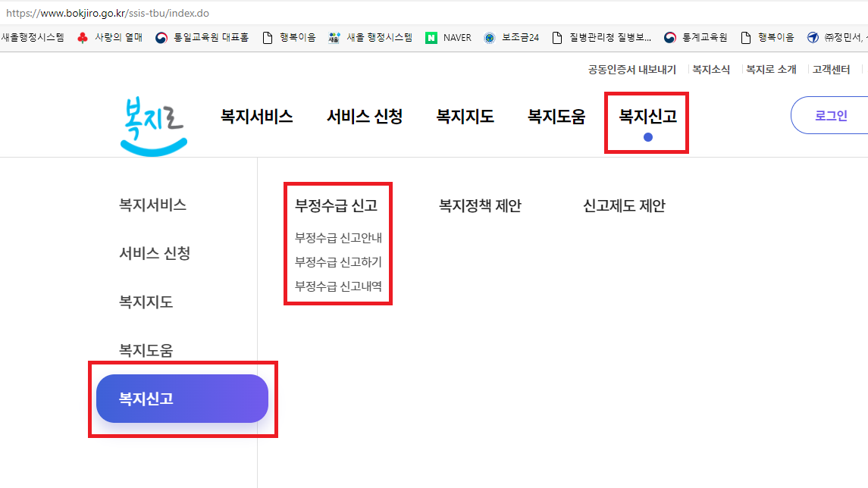Open 복지정책 제안 submenu heading

(480, 205)
